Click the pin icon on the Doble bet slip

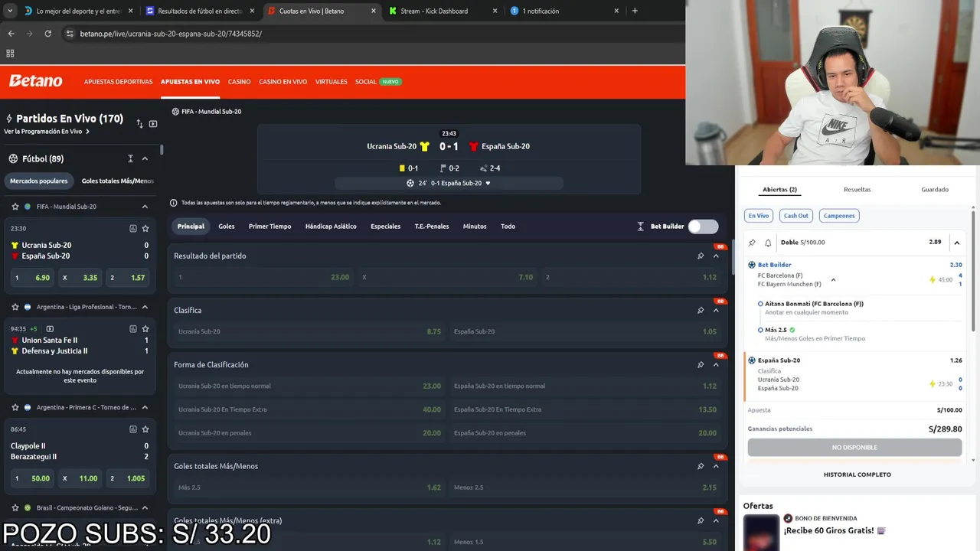click(x=752, y=243)
